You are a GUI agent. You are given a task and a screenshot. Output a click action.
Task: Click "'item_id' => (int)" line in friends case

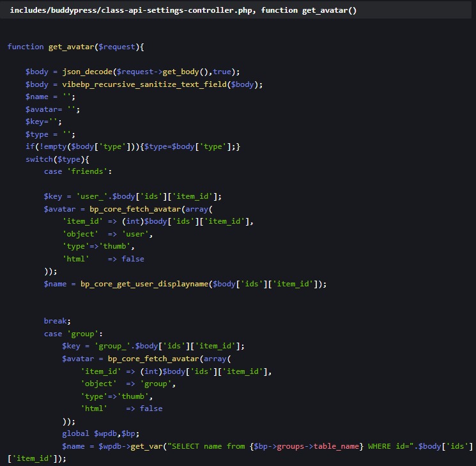158,221
